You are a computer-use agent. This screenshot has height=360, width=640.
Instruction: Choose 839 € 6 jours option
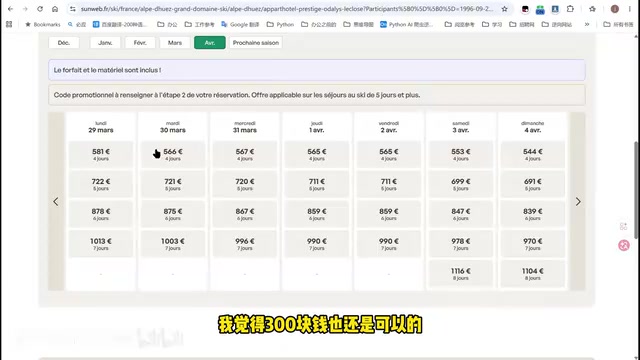pyautogui.click(x=533, y=214)
